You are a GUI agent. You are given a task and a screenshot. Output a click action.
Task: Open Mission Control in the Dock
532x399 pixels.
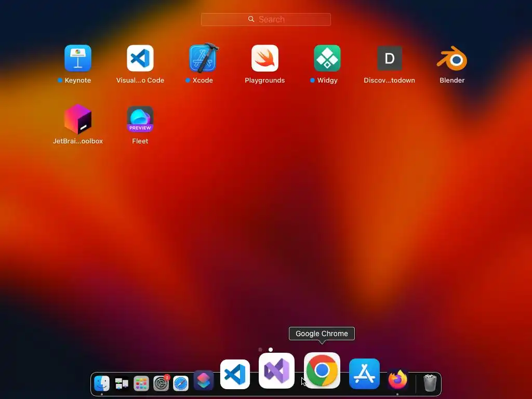click(x=122, y=383)
